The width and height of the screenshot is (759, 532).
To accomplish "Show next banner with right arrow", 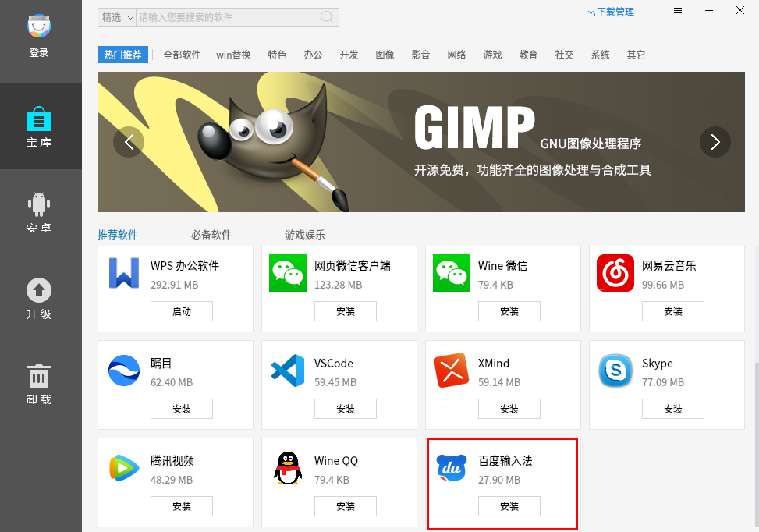I will coord(715,142).
